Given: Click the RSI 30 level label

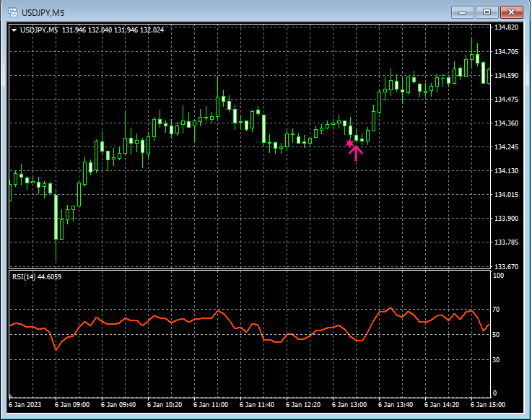Looking at the screenshot, I should coord(496,359).
